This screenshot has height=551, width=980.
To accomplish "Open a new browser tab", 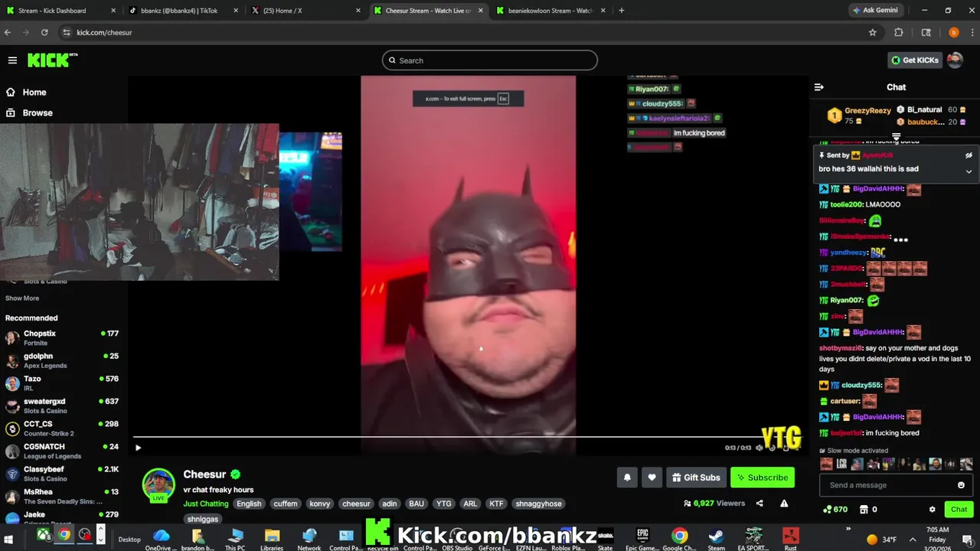I will [621, 11].
